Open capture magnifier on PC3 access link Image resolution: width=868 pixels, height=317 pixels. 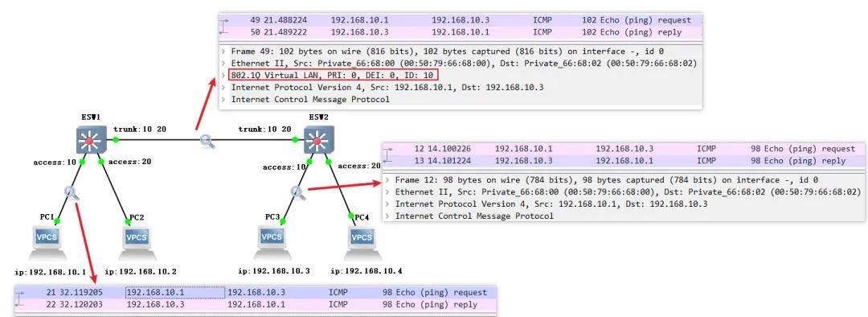(298, 192)
